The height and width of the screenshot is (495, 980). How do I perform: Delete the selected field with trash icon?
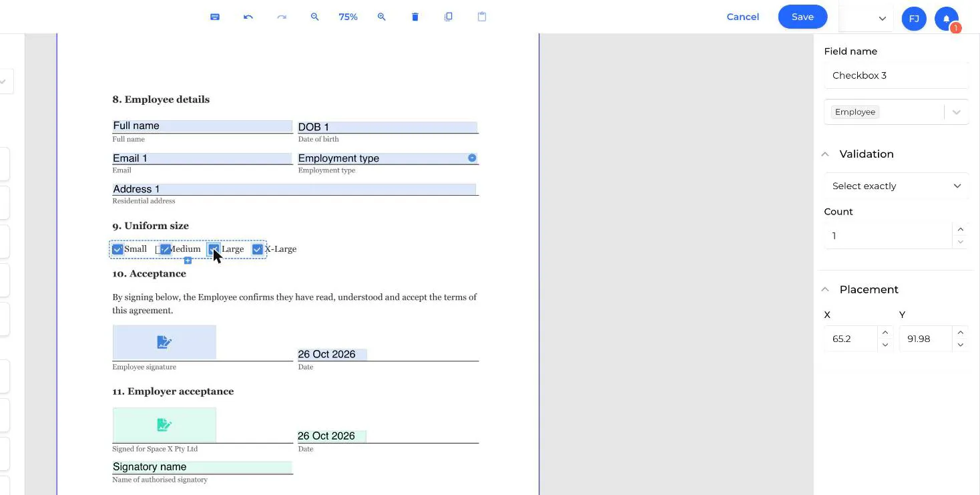(x=415, y=17)
